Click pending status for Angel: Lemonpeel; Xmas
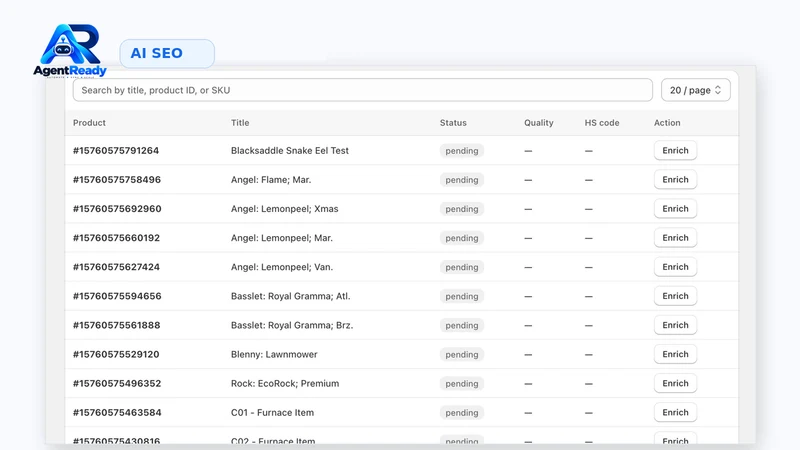 tap(462, 209)
